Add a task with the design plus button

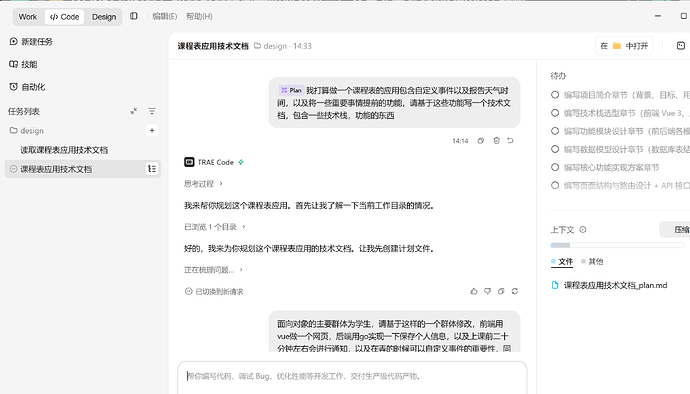152,130
